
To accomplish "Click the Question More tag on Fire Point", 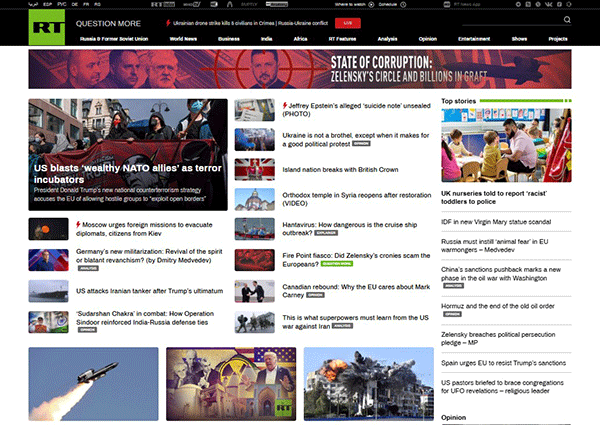I will (337, 264).
